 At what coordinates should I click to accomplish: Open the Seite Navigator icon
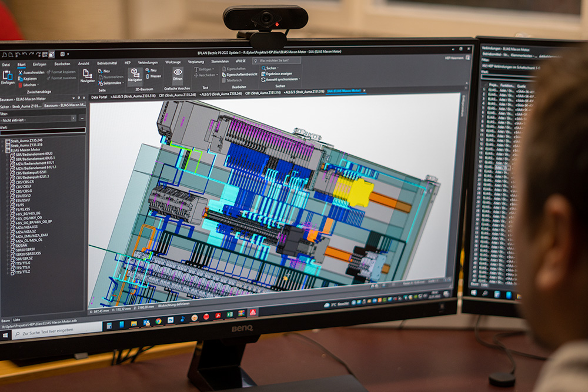88,73
